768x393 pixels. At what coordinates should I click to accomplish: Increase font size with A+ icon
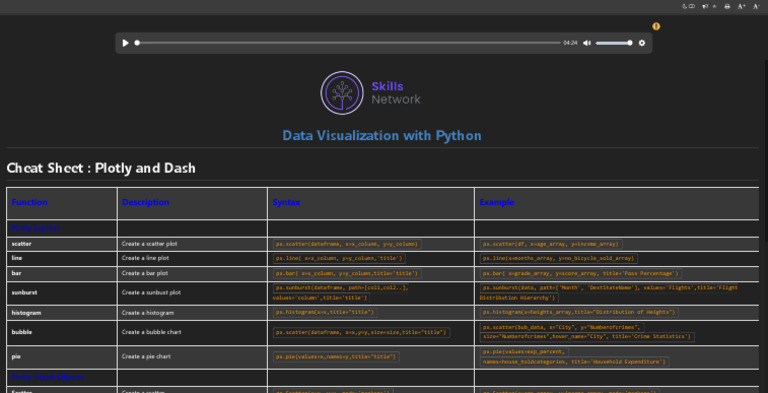(742, 6)
